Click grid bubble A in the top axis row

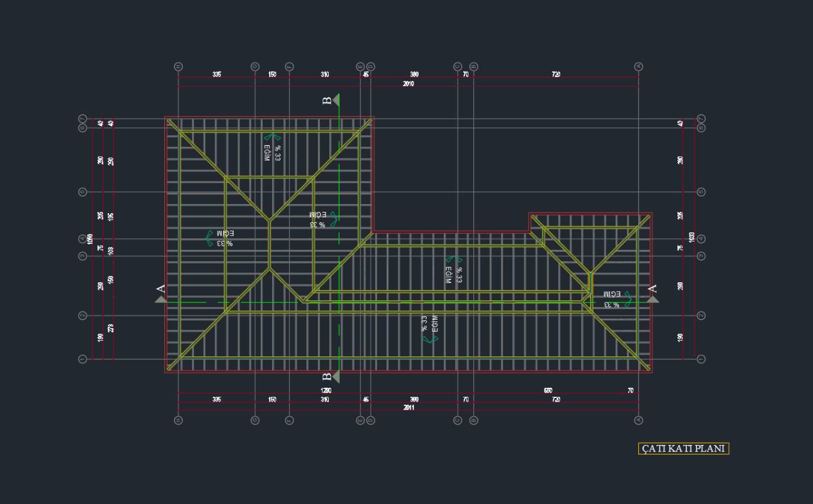(639, 66)
